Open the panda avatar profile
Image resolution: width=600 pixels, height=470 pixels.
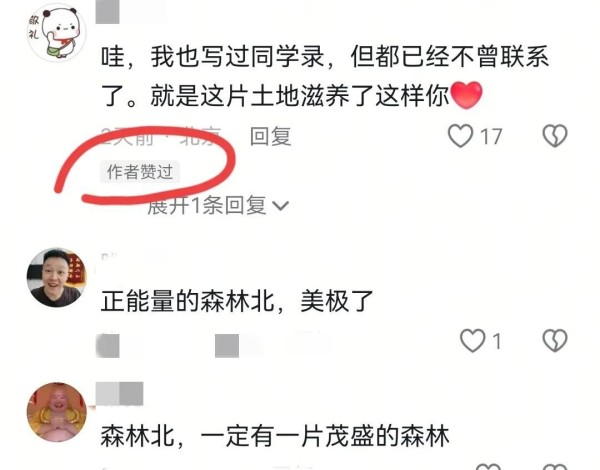[x=57, y=33]
